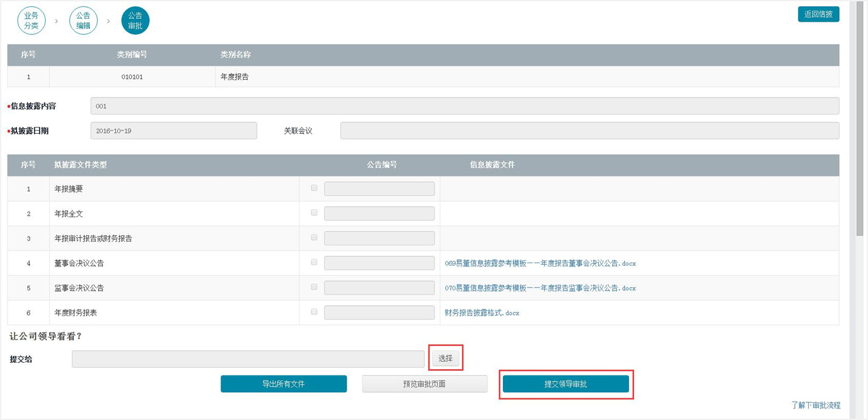Click the 提交领导审批 button
This screenshot has height=420, width=868.
point(566,384)
